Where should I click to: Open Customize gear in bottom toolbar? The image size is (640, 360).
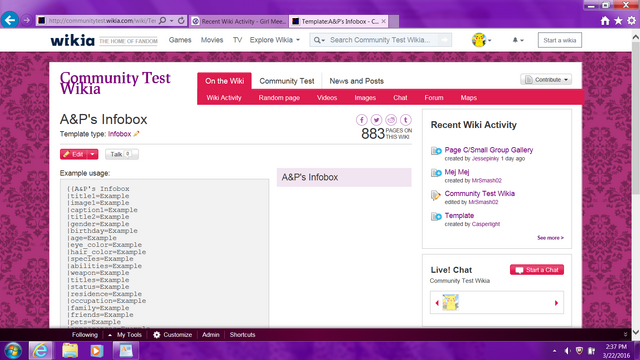tap(157, 335)
